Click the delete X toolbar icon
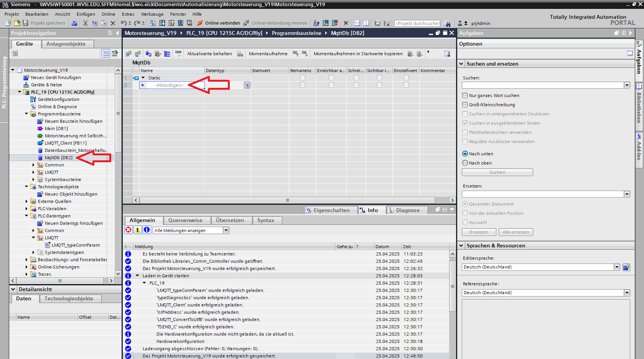Image resolution: width=644 pixels, height=359 pixels. pos(113,23)
